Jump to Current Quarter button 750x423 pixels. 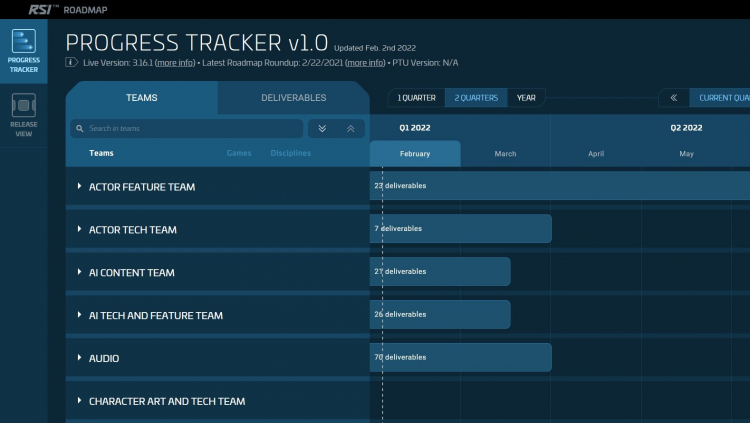[x=720, y=98]
